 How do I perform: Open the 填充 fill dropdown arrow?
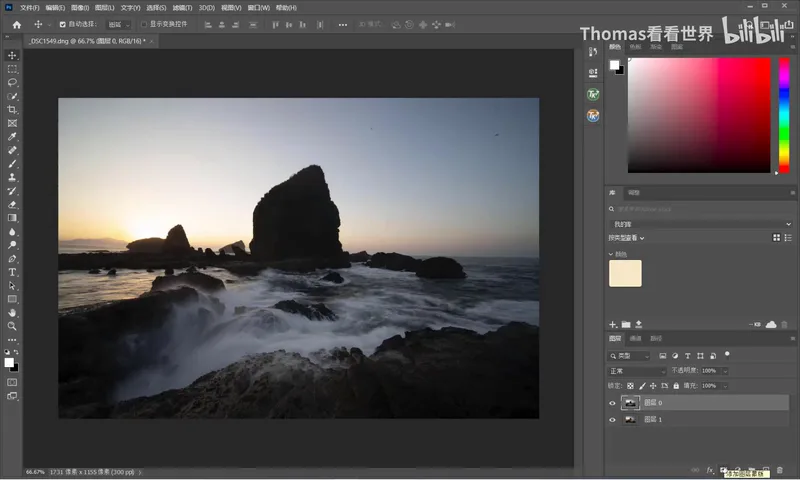[725, 386]
